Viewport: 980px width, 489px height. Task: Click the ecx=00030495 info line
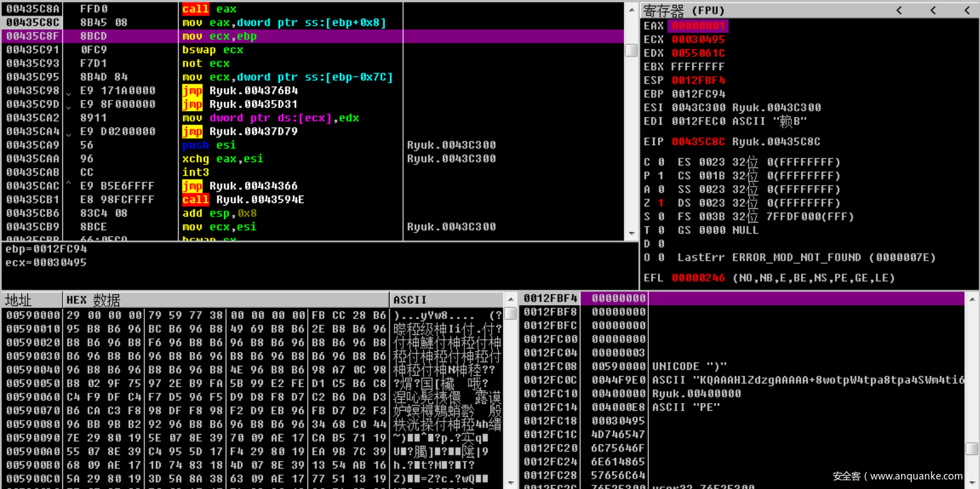click(46, 262)
